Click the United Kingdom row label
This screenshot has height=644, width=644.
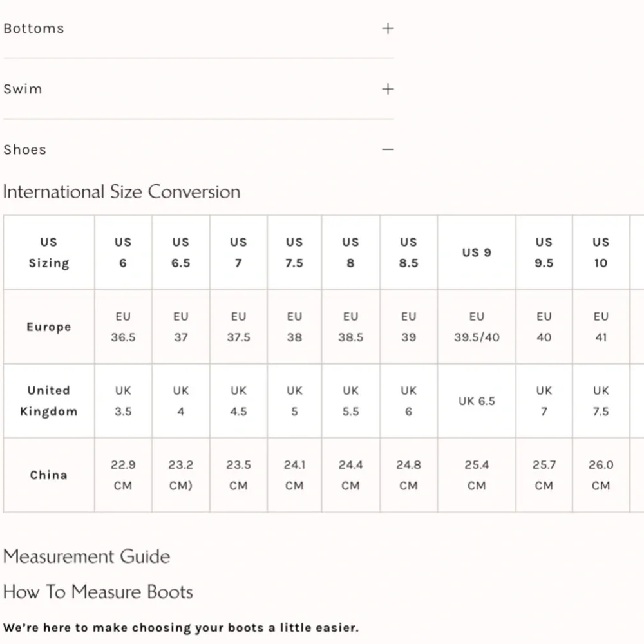49,401
